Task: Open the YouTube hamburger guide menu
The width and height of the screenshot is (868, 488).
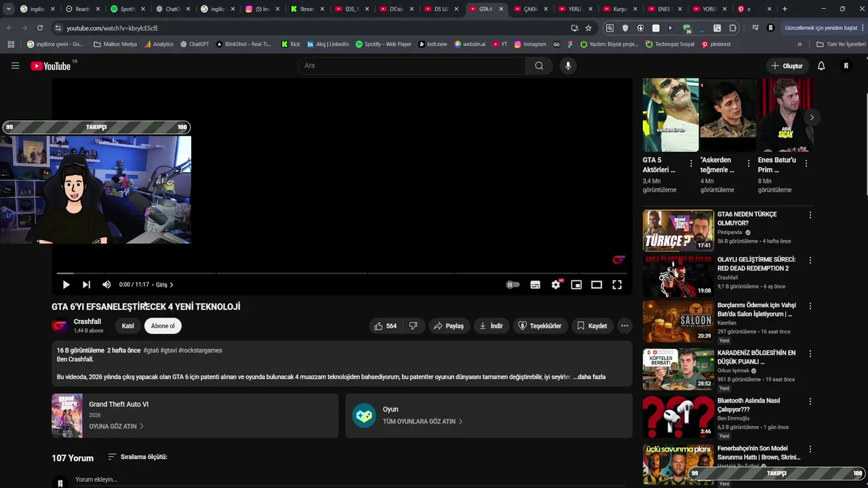Action: click(15, 66)
